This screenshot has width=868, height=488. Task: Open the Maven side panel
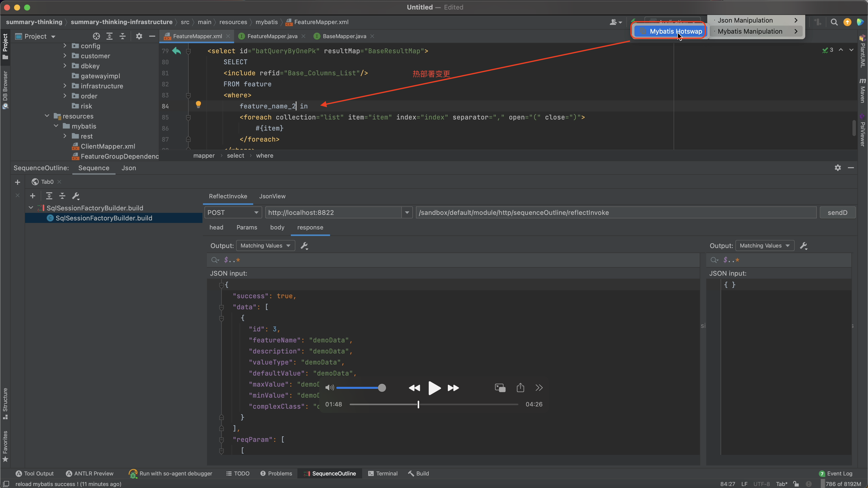point(862,90)
